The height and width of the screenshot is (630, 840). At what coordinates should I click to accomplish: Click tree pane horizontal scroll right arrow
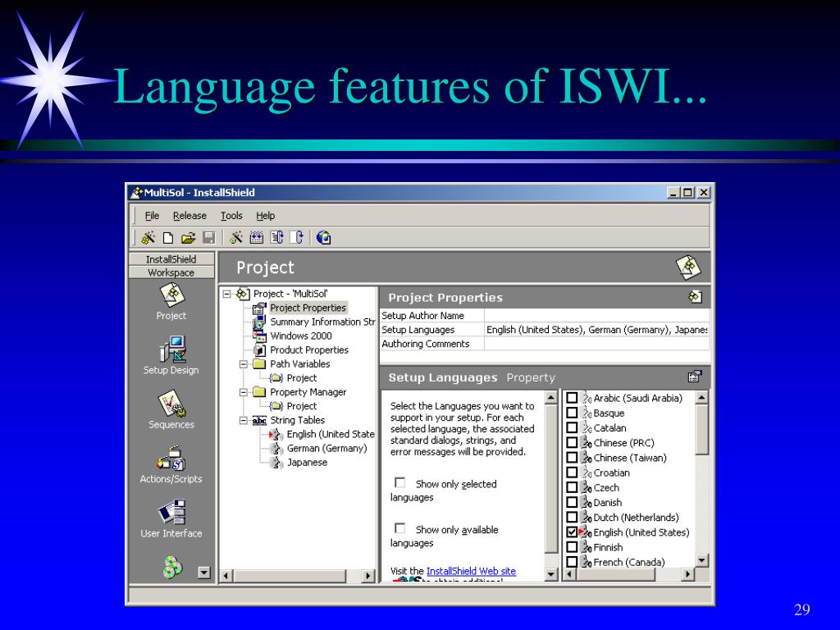click(367, 576)
